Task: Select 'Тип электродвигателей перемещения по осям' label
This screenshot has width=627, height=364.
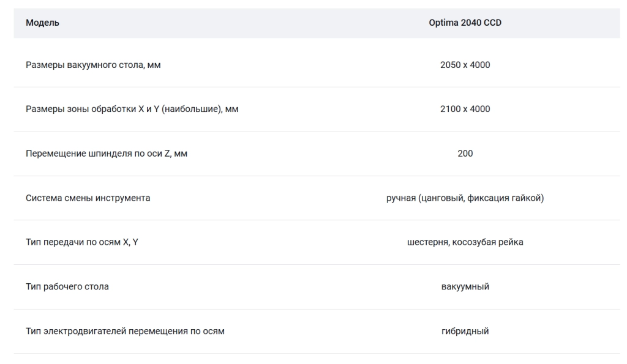Action: click(125, 331)
